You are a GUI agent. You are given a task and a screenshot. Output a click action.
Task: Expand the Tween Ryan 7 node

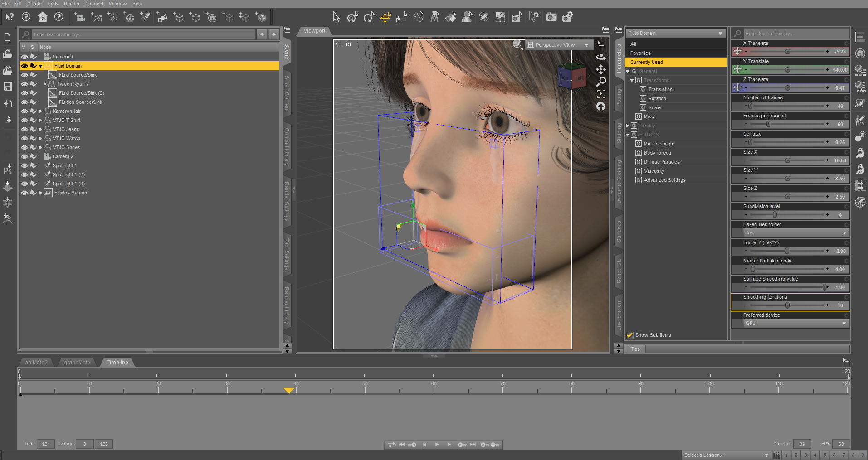click(45, 84)
